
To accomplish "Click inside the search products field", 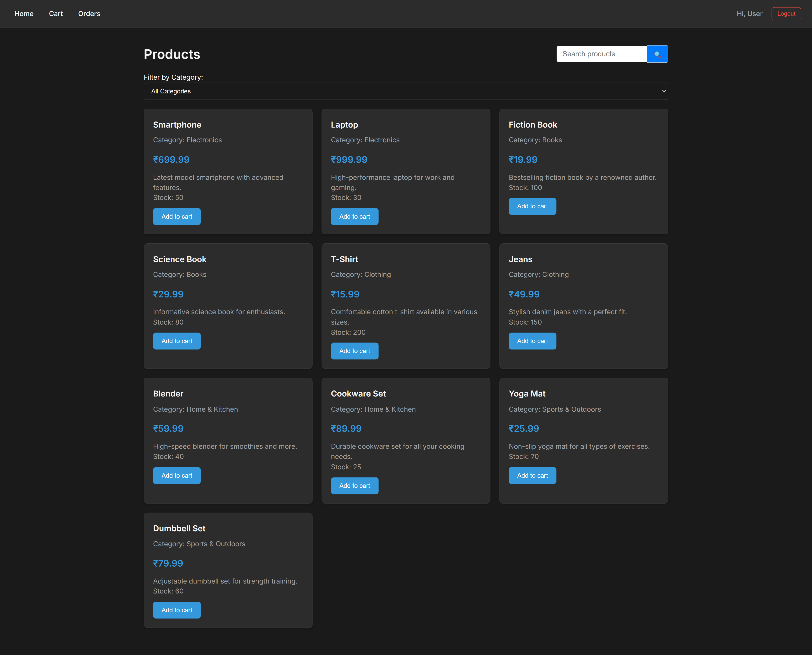I will pos(601,54).
